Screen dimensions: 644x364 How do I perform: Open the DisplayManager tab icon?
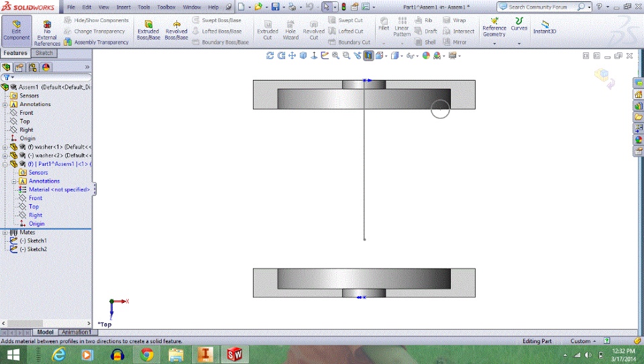(46, 67)
